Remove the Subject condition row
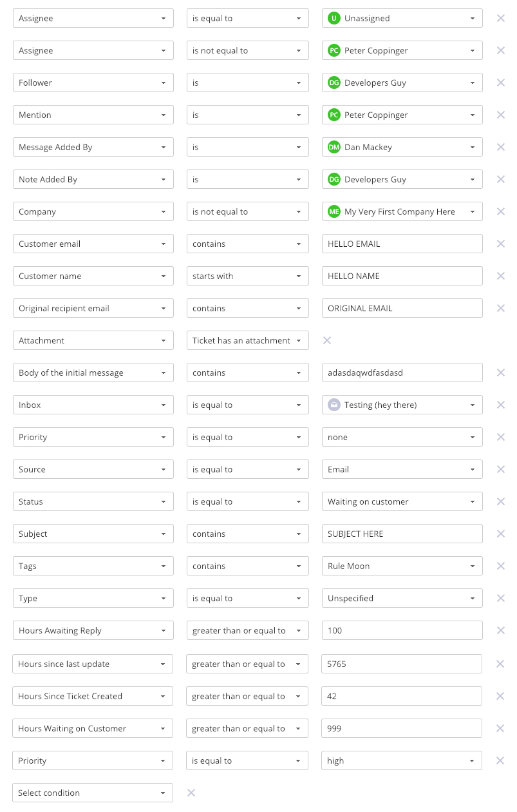The height and width of the screenshot is (812, 517). coord(500,534)
